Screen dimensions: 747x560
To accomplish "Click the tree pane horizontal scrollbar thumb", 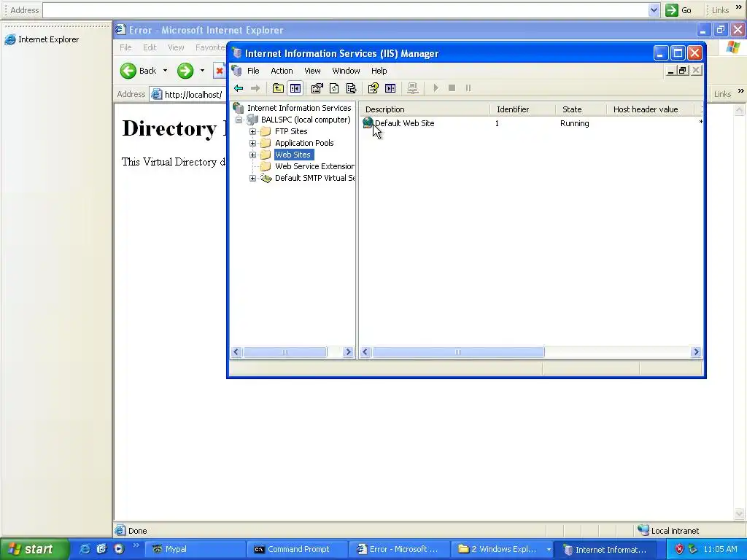I will (285, 352).
